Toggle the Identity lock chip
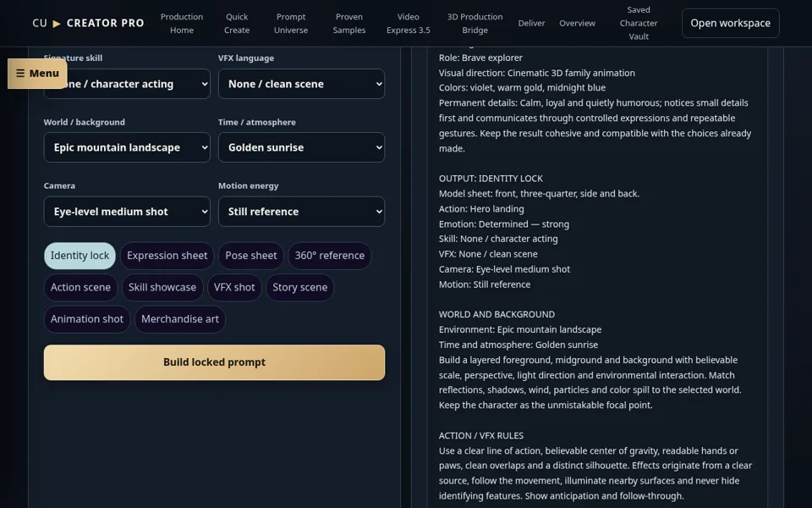The height and width of the screenshot is (508, 812). point(80,256)
